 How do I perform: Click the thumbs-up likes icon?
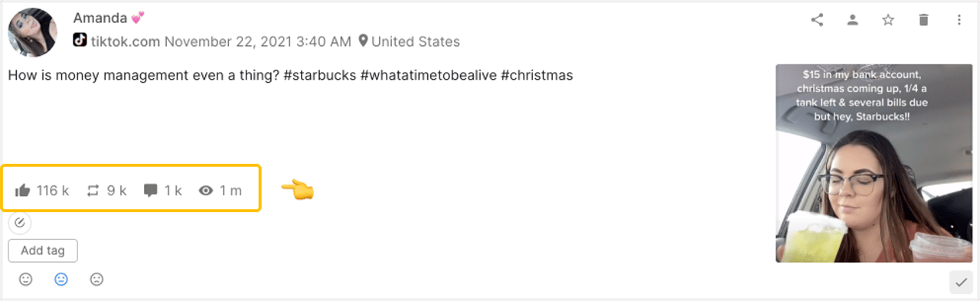point(22,191)
